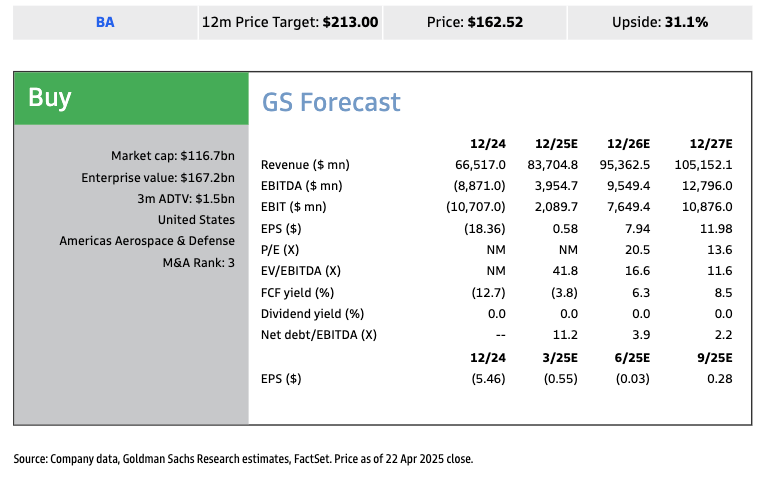Click the source footnote text
Viewport: 776px width, 489px height.
[x=243, y=459]
